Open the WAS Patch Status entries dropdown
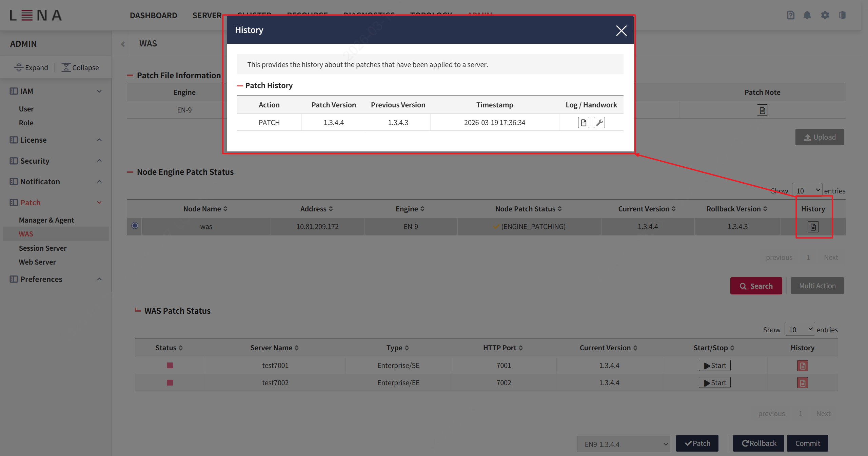 [x=800, y=329]
